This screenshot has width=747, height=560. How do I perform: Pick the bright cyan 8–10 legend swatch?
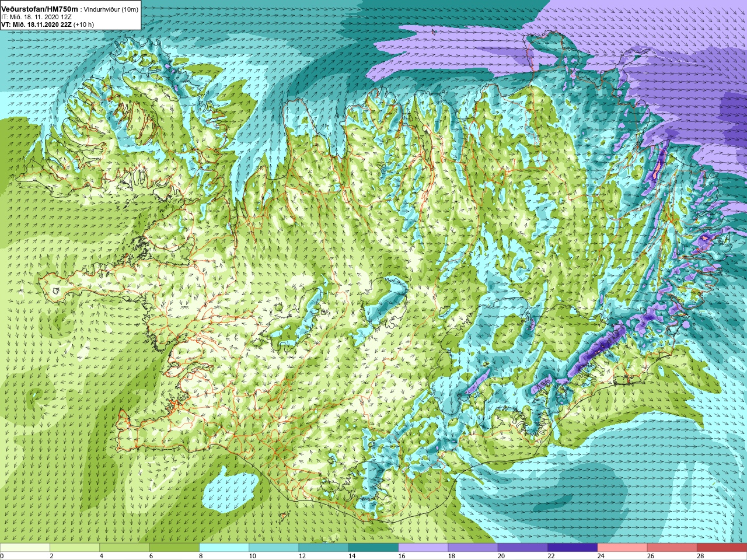[224, 548]
